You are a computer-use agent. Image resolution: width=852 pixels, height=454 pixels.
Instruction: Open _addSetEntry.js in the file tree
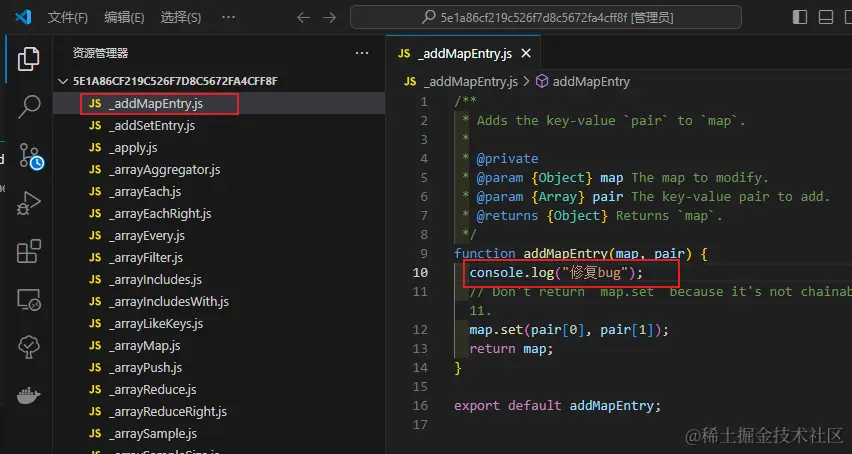[219, 125]
